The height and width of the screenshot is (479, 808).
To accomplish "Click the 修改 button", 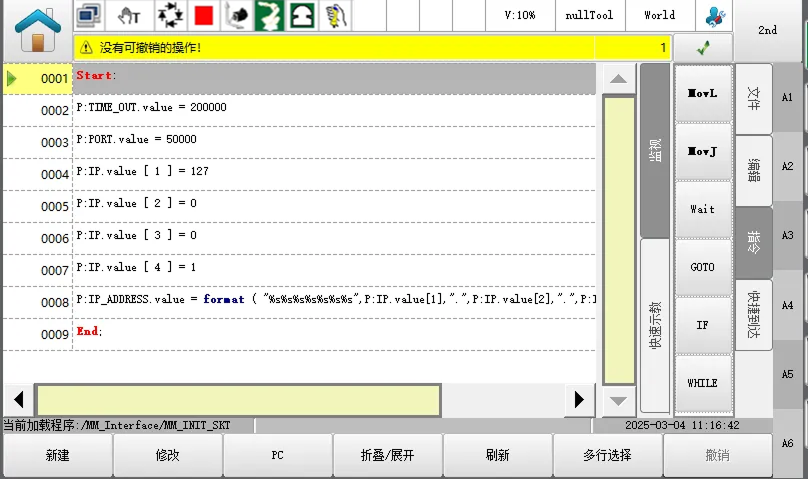I will (x=167, y=455).
